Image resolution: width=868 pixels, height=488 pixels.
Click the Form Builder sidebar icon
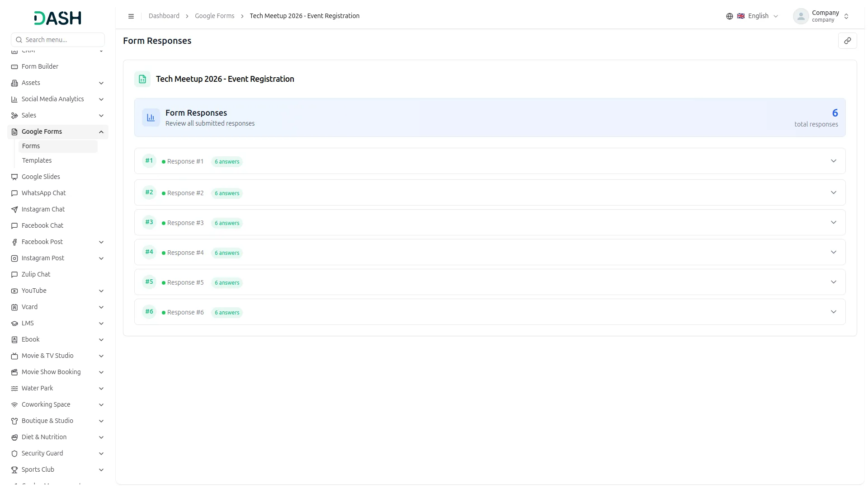tap(14, 67)
